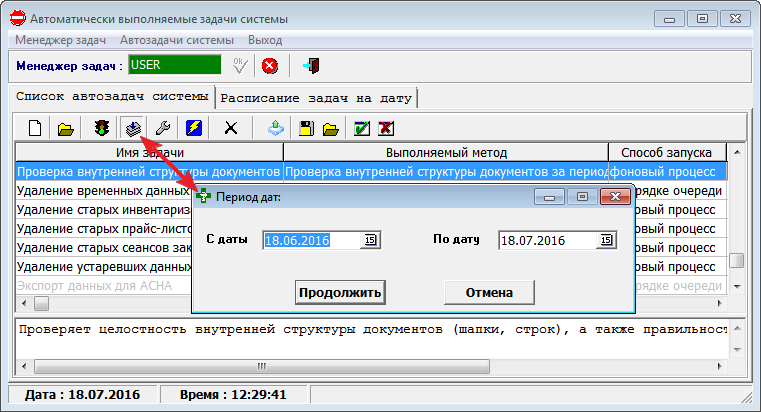This screenshot has width=761, height=412.
Task: Open calendar picker for По дату field
Action: 606,240
